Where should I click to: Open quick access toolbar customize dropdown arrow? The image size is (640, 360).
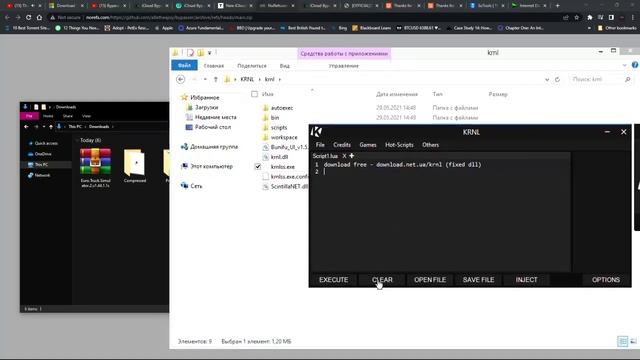209,53
